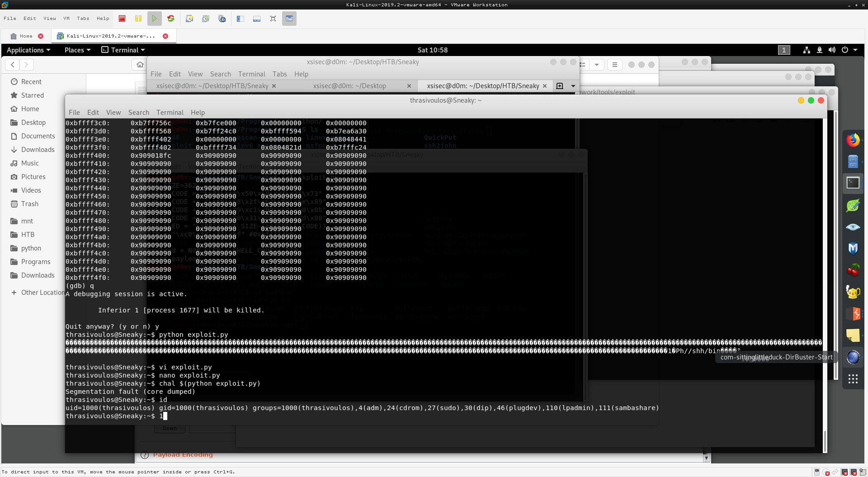This screenshot has width=868, height=477.
Task: Expand the Places menu
Action: (77, 50)
